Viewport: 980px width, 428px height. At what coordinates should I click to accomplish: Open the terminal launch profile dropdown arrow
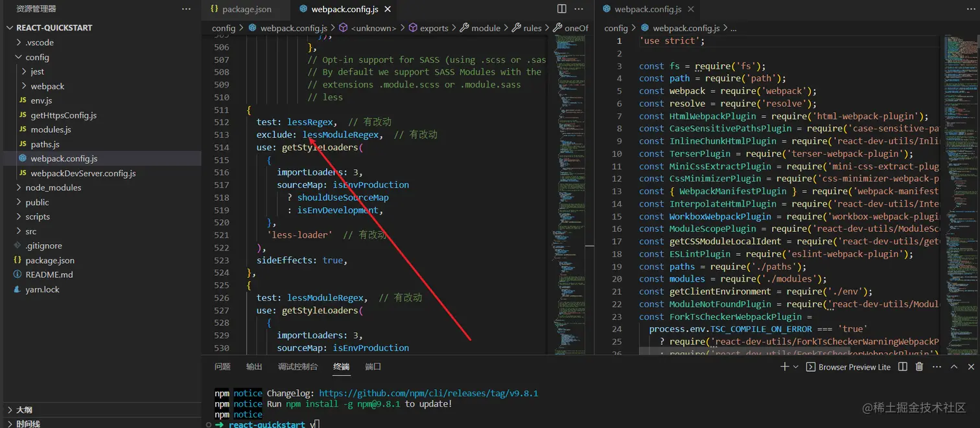795,366
